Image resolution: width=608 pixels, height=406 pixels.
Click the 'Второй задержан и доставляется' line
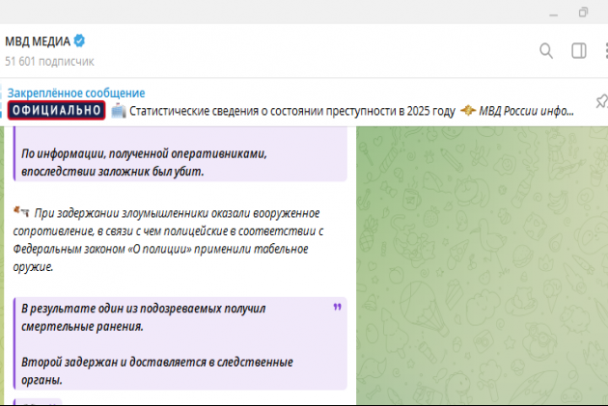[157, 362]
